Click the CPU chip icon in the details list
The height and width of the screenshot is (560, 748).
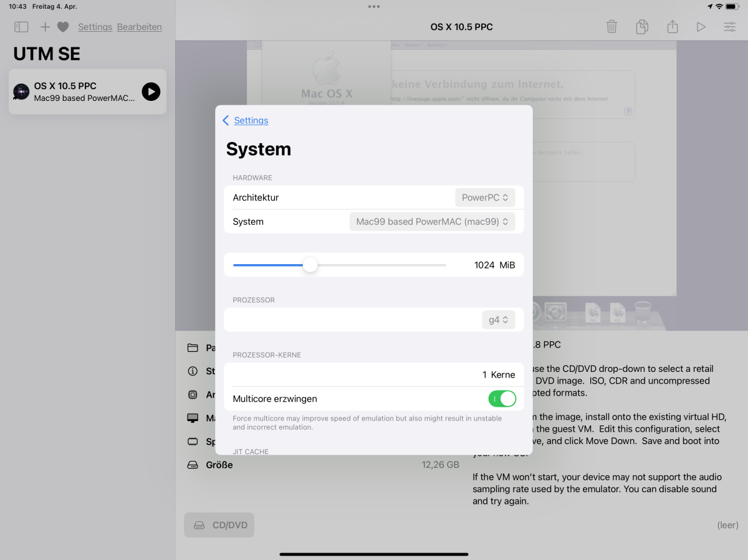193,395
